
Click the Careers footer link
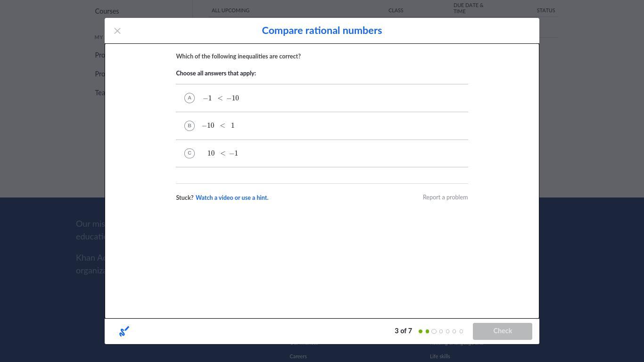pos(298,356)
